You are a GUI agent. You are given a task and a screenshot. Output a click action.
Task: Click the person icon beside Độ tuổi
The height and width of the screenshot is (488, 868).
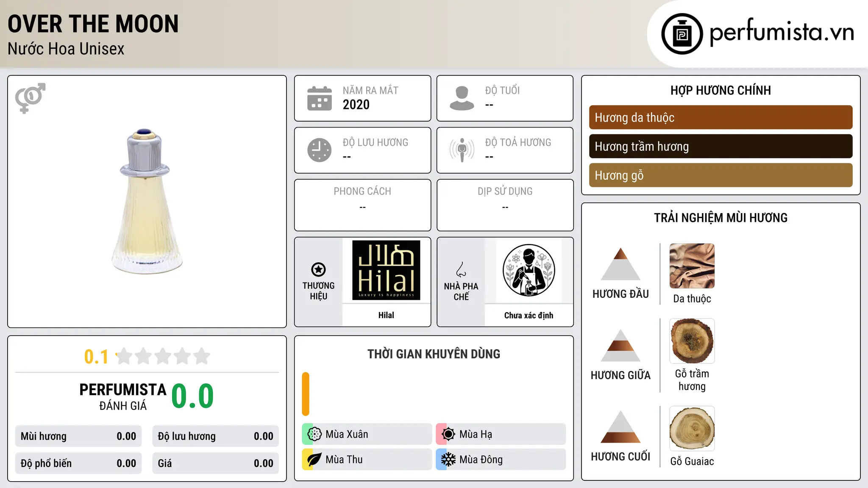click(x=462, y=98)
